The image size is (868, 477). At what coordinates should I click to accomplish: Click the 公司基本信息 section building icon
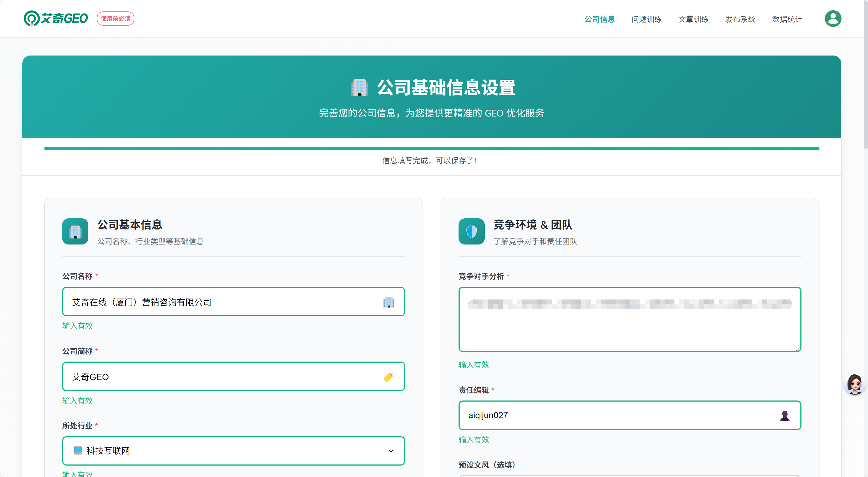point(75,232)
